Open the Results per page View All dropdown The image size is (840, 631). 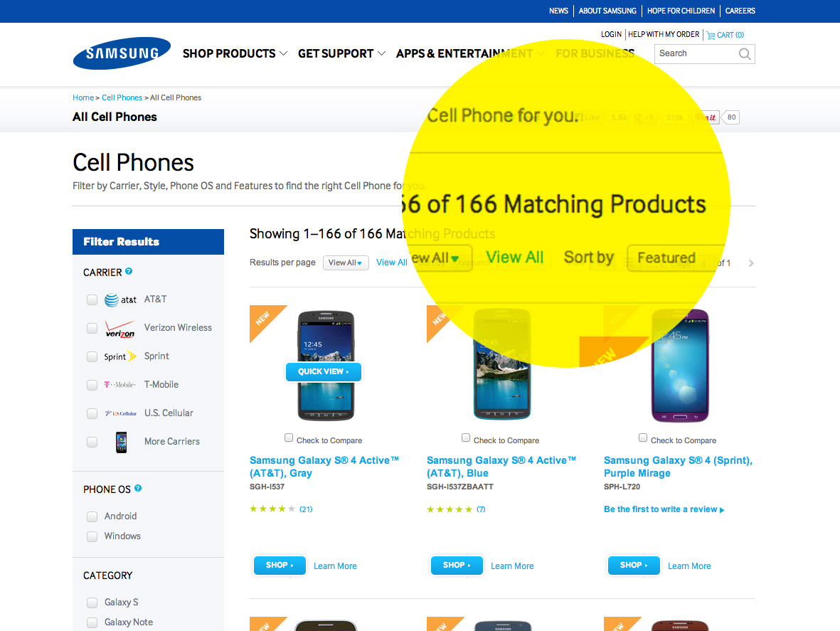(346, 263)
